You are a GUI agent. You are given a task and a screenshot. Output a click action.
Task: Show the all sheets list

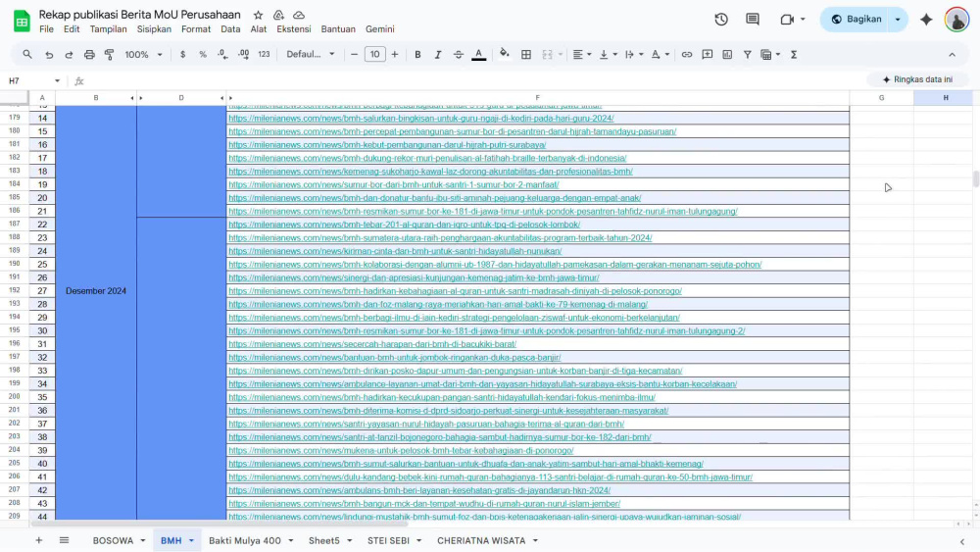point(64,541)
